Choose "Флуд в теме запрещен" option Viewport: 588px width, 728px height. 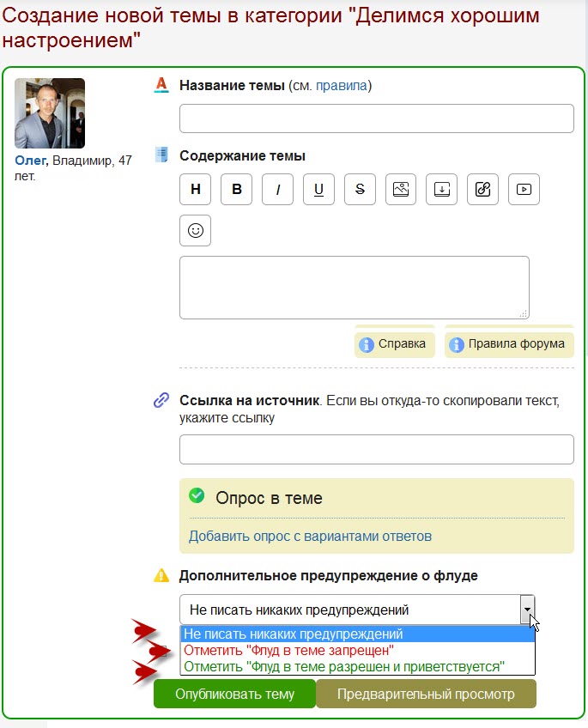click(x=289, y=650)
